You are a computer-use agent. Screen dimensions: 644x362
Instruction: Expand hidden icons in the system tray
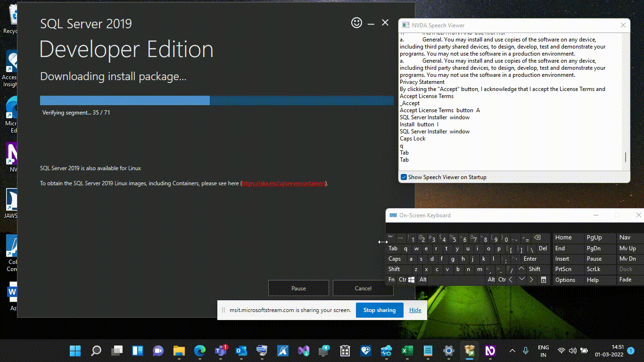512,351
